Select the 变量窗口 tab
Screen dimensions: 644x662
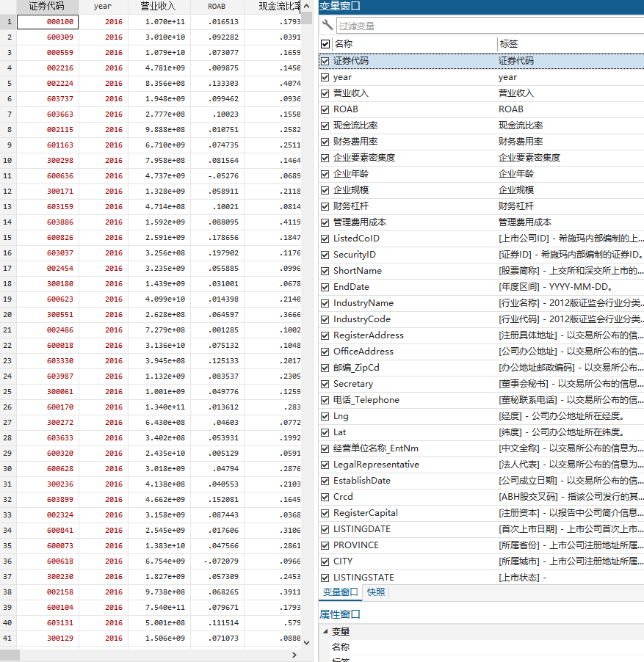click(x=341, y=592)
